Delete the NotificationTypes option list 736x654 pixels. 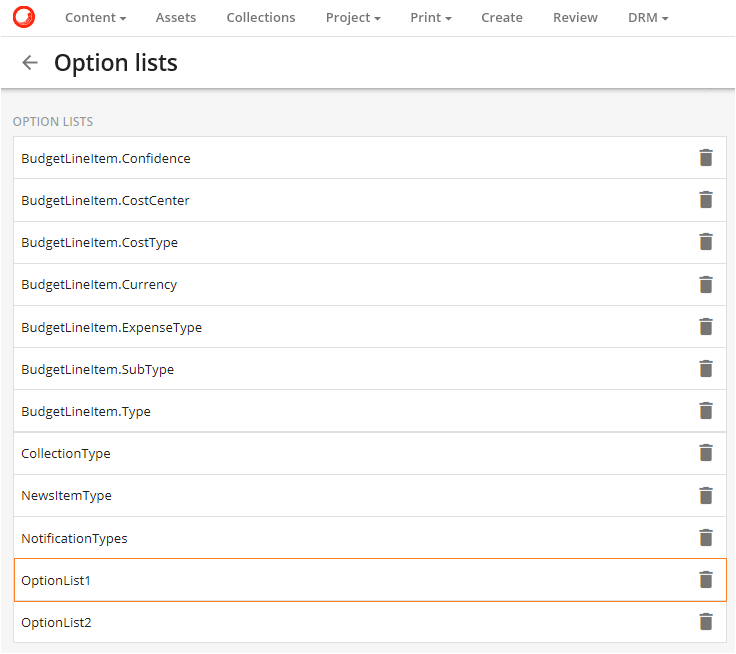706,538
